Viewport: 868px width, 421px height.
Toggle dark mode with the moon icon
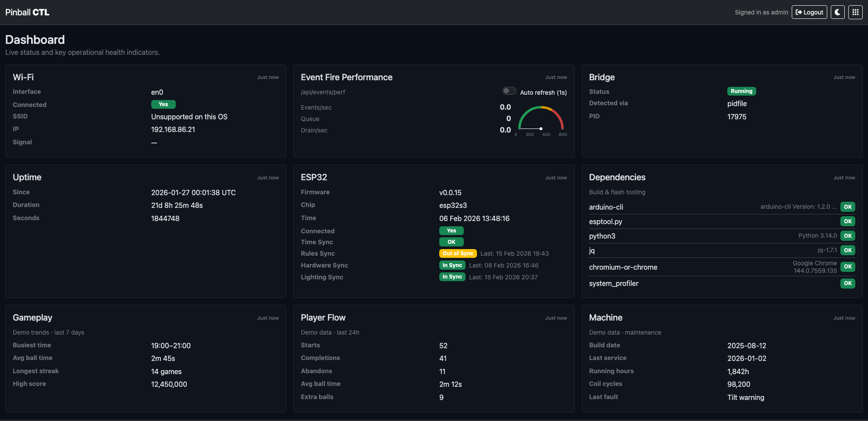[x=837, y=12]
